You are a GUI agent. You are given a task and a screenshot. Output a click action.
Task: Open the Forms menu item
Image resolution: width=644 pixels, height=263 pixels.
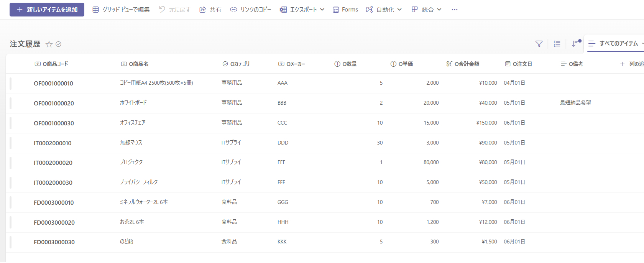345,10
